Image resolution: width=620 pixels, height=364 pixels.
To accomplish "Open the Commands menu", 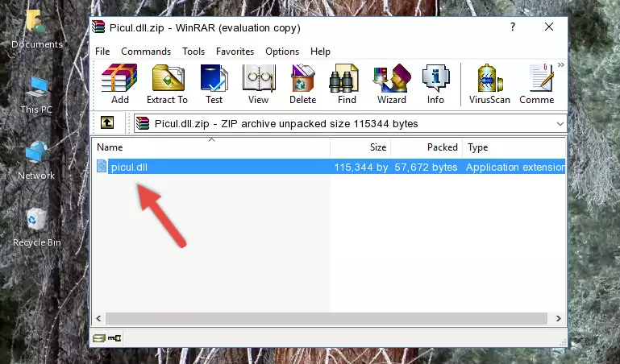I will tap(146, 52).
